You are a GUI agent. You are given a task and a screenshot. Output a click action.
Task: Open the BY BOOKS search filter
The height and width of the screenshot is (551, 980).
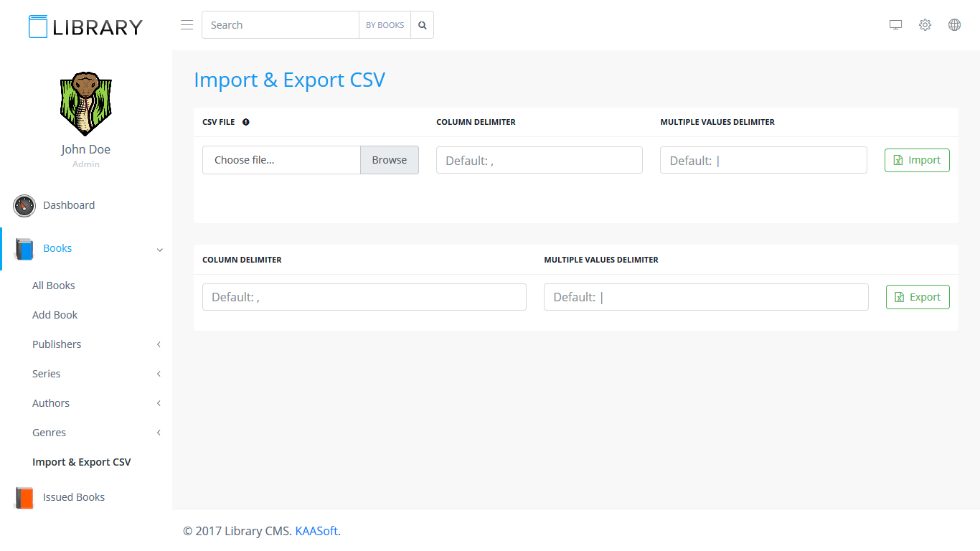(x=385, y=25)
